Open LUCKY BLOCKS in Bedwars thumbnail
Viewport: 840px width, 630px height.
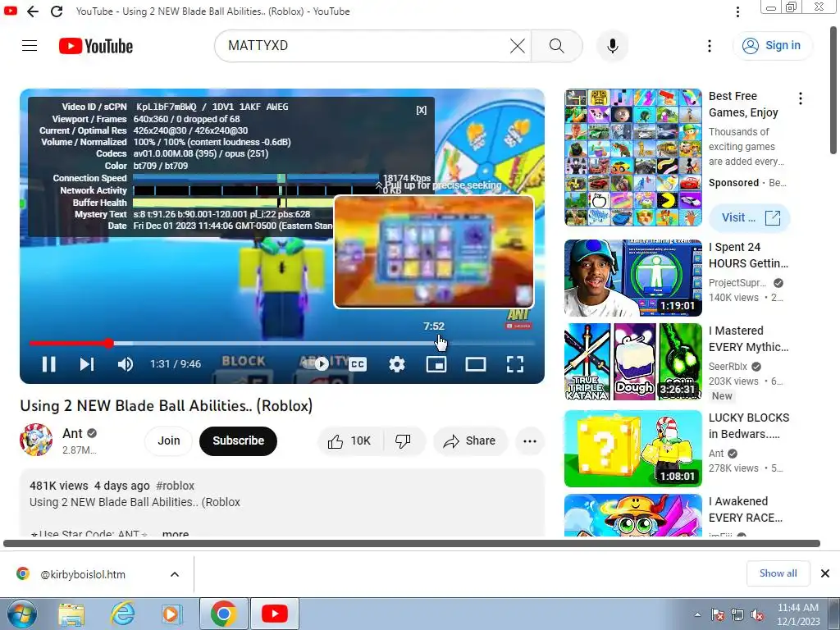(x=633, y=449)
